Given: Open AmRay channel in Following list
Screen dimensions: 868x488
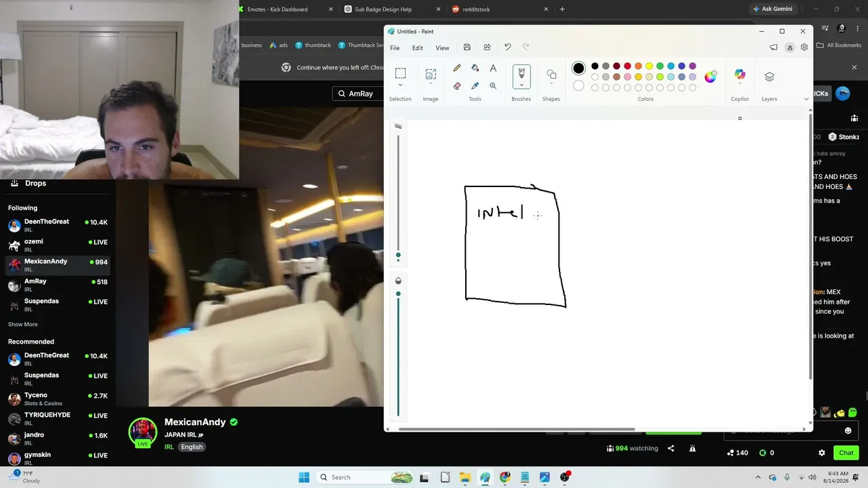Looking at the screenshot, I should (58, 285).
